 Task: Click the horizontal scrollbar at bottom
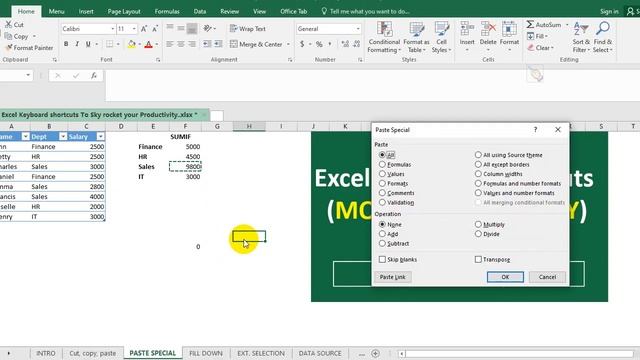(x=518, y=353)
